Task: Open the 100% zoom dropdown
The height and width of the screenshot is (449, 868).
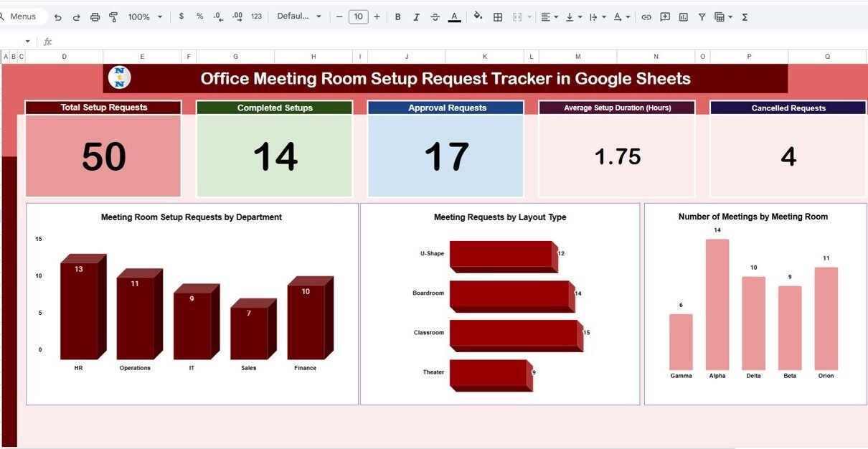Action: (x=145, y=17)
